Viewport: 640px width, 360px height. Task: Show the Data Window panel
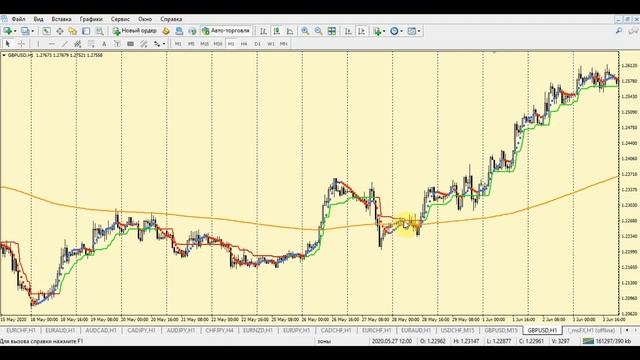coord(60,31)
